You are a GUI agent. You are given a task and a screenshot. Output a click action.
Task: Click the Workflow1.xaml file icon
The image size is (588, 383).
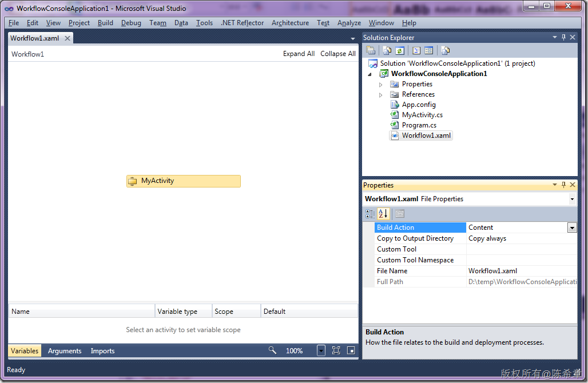pos(395,135)
